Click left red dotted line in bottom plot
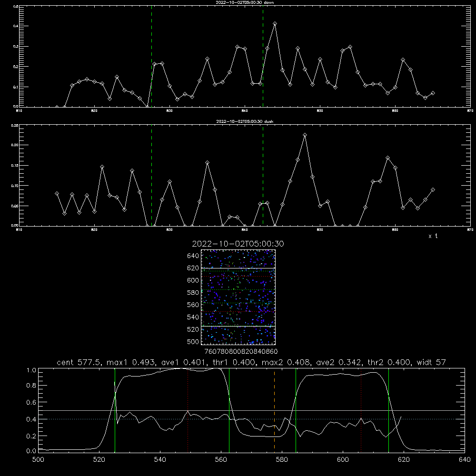The width and height of the screenshot is (476, 476). (x=188, y=410)
